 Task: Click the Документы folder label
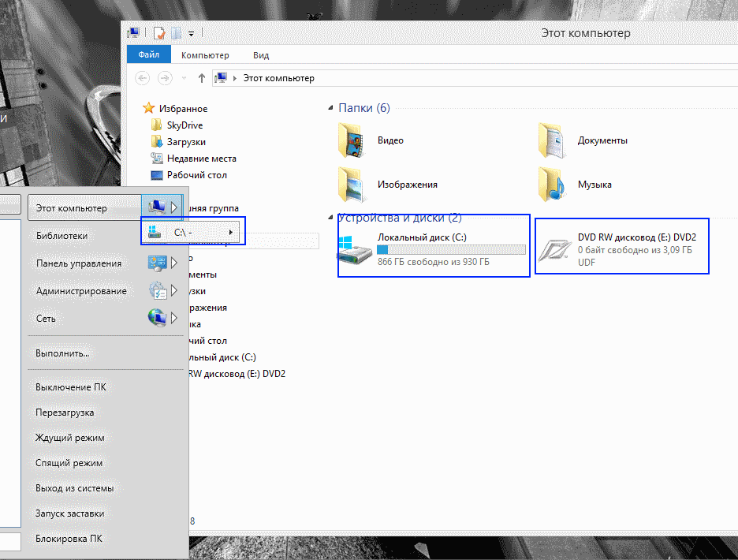[602, 140]
